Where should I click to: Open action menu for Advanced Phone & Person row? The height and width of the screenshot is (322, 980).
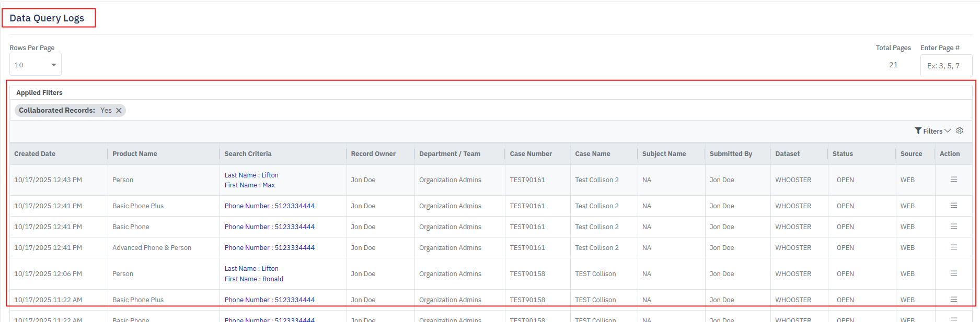point(954,247)
